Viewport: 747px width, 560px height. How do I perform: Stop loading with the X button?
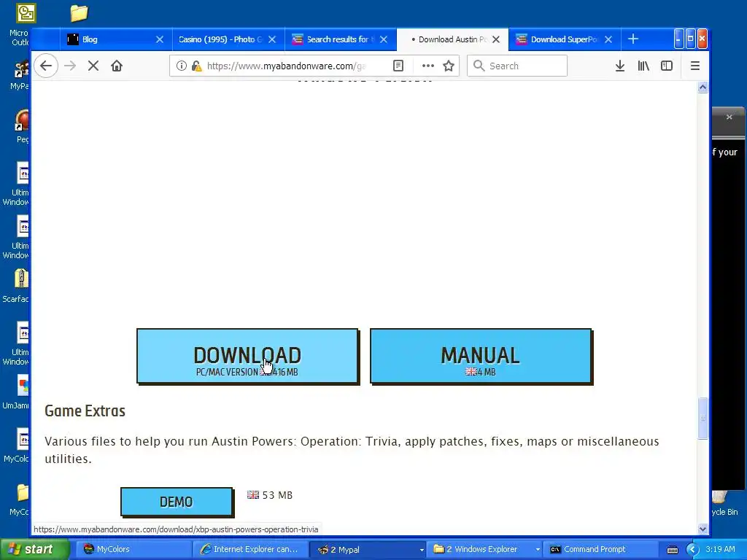(x=93, y=66)
